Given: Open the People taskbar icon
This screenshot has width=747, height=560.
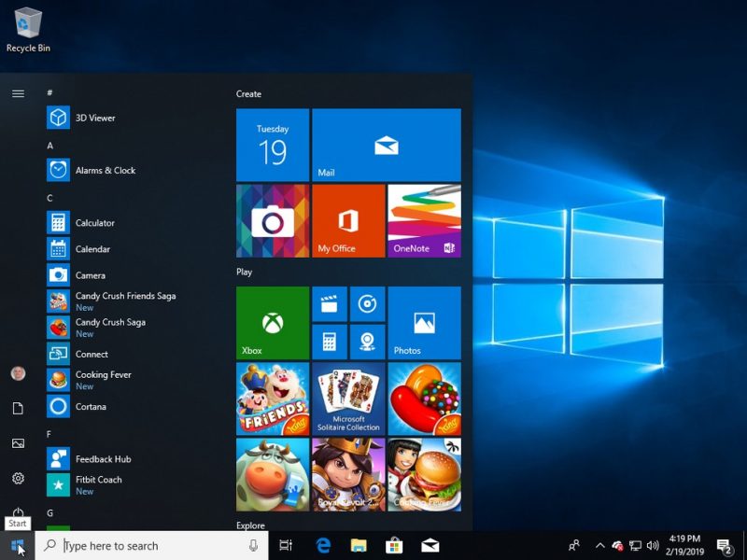Looking at the screenshot, I should (574, 546).
